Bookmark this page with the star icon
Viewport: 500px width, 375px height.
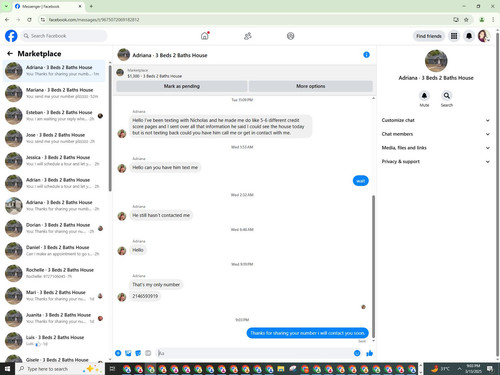pyautogui.click(x=466, y=20)
